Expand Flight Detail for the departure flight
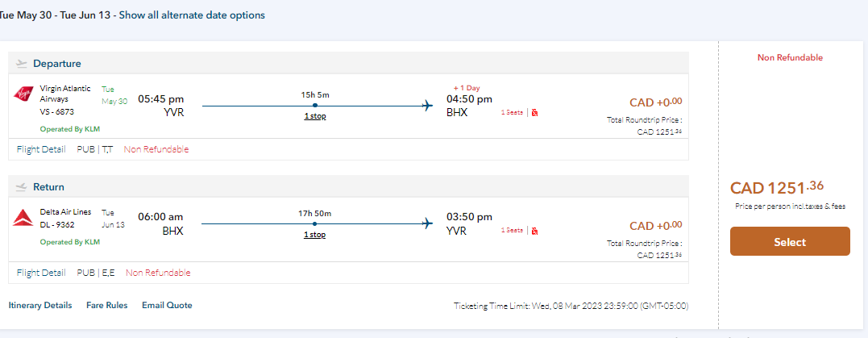 pos(41,149)
